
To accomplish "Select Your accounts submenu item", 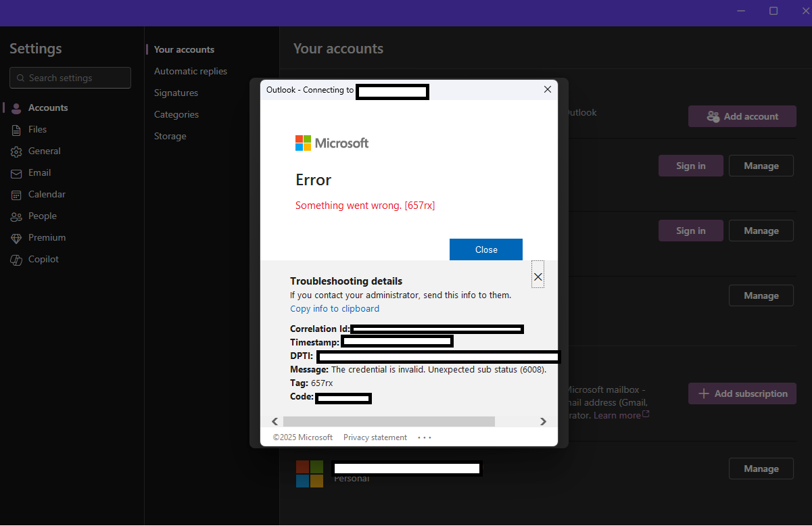I will pyautogui.click(x=184, y=49).
